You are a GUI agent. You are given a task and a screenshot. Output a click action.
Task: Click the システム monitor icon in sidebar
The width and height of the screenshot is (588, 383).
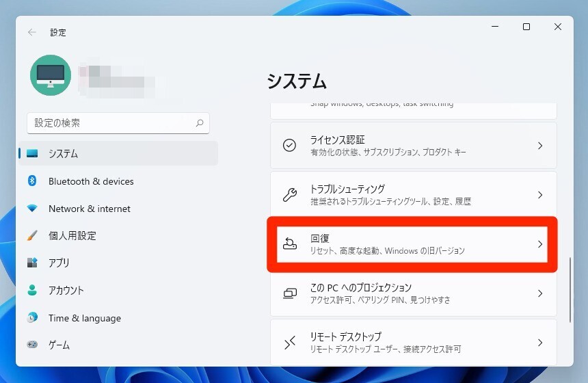32,153
